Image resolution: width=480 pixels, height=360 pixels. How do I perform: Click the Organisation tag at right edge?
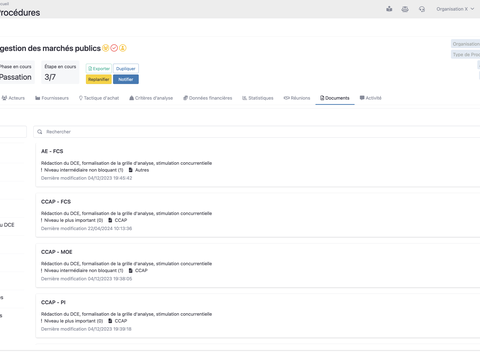coord(466,44)
